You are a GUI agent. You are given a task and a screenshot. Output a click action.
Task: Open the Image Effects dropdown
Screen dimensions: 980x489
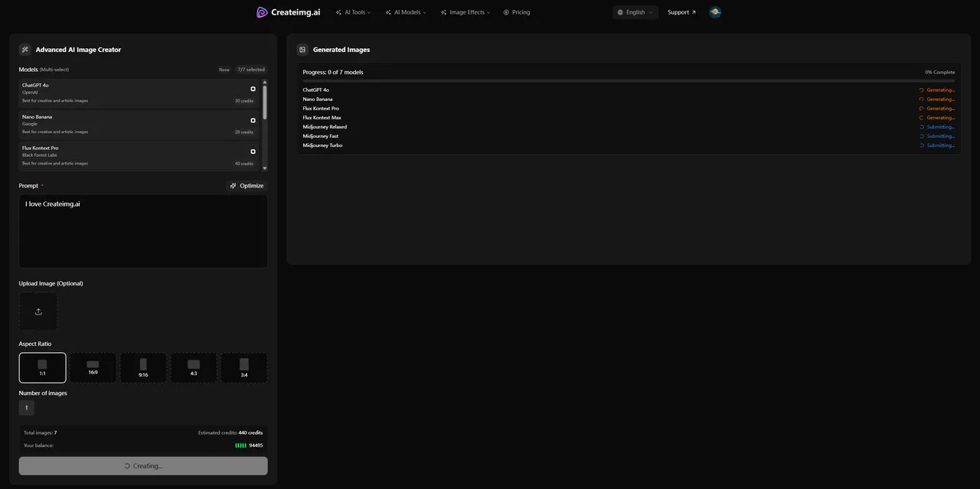pos(465,12)
